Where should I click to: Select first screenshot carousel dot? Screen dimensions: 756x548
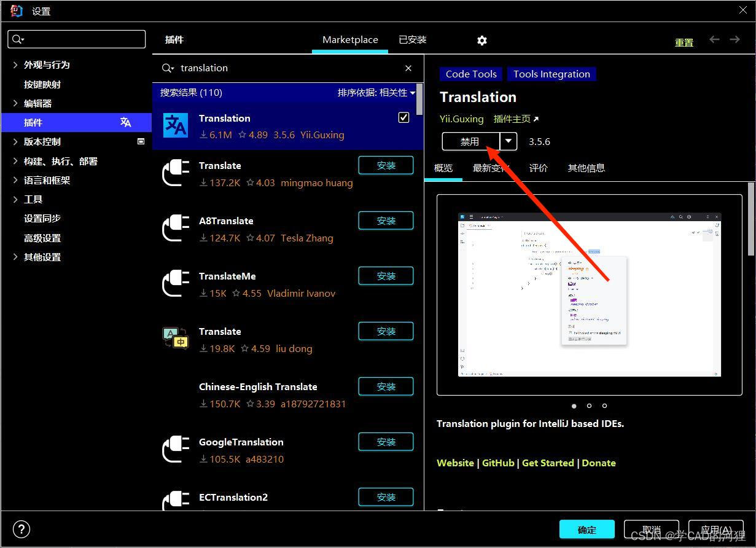(x=574, y=405)
